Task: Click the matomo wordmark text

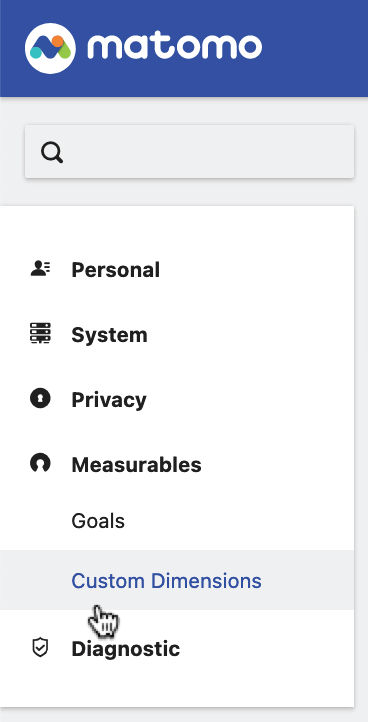Action: click(x=175, y=47)
